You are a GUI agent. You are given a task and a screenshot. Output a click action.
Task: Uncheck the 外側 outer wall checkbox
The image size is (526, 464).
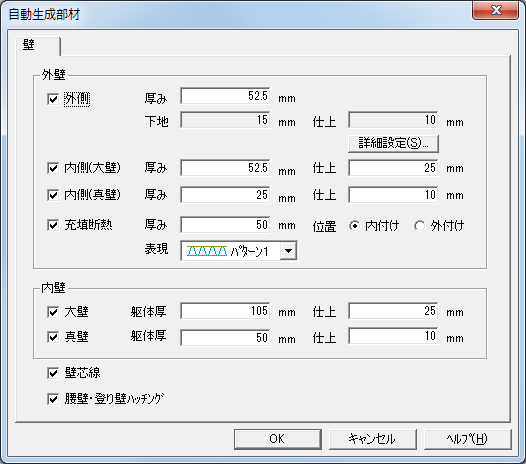[53, 99]
